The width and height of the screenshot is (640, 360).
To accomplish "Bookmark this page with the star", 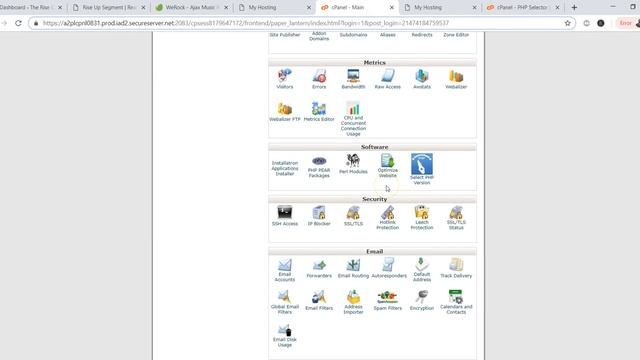I will [567, 23].
